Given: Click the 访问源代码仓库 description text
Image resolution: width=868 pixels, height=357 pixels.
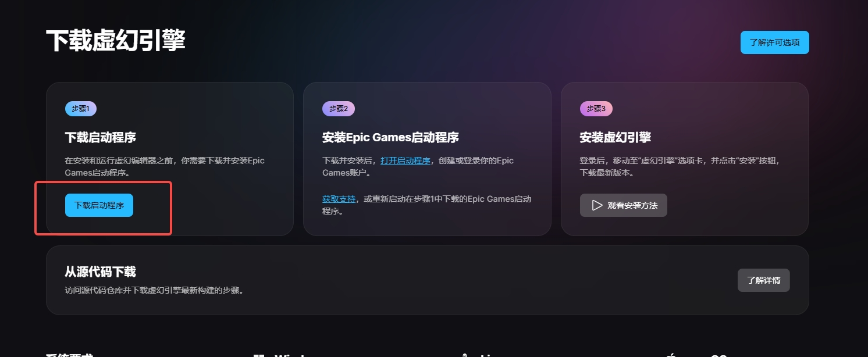Looking at the screenshot, I should (x=154, y=290).
